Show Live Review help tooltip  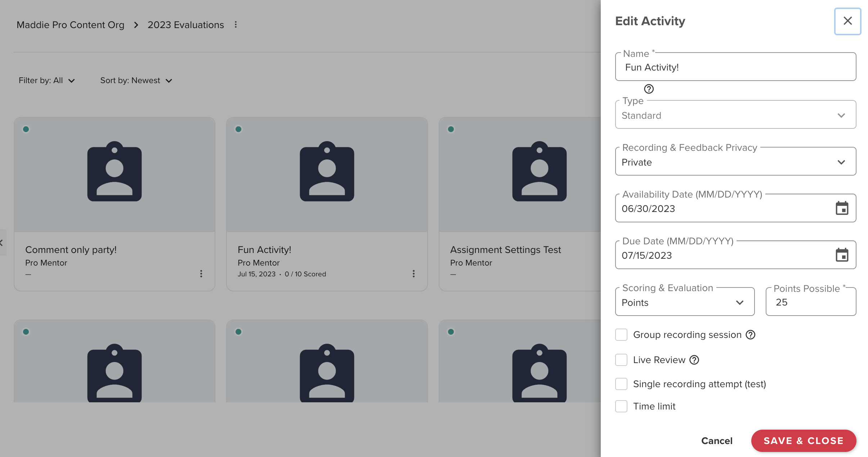(694, 360)
